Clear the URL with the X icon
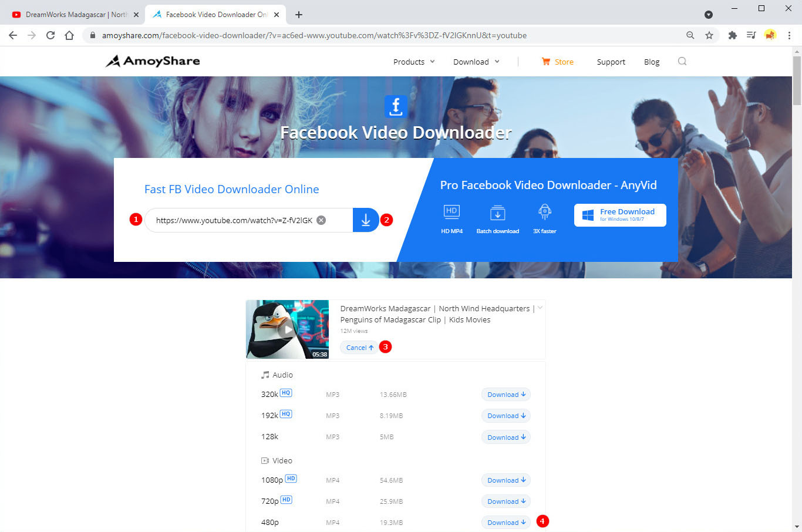Image resolution: width=802 pixels, height=532 pixels. (x=321, y=220)
